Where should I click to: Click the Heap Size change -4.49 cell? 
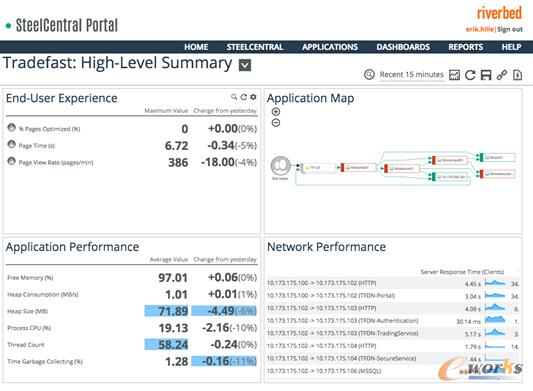tap(224, 311)
